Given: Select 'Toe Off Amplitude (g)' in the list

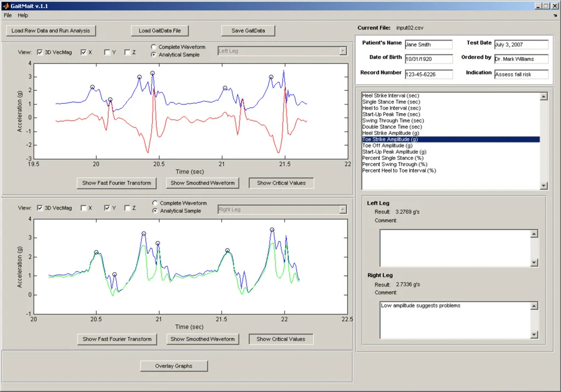Looking at the screenshot, I should coord(451,146).
